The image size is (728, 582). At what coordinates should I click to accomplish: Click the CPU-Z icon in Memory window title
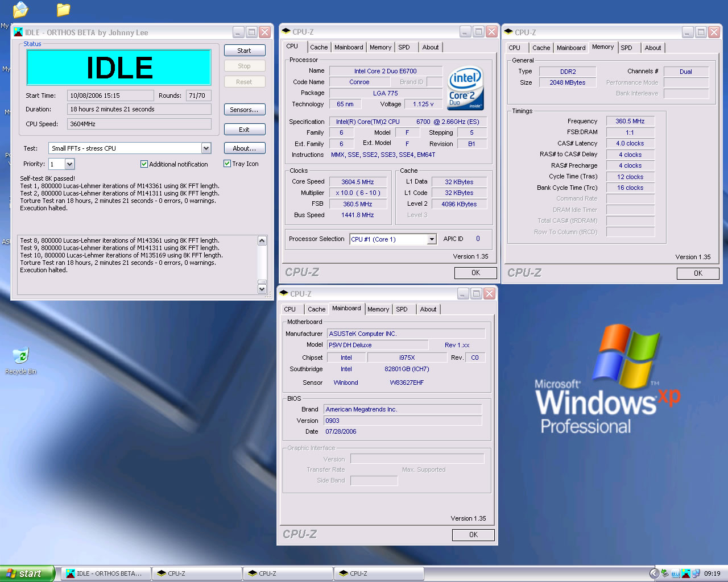pyautogui.click(x=508, y=32)
